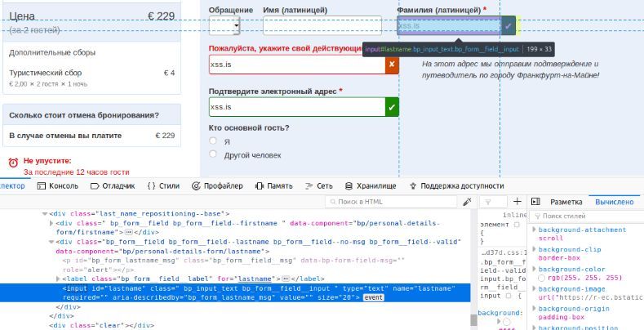Click 'В случае отмены вы платите' text
Screen dimensions: 644x330
[65, 136]
